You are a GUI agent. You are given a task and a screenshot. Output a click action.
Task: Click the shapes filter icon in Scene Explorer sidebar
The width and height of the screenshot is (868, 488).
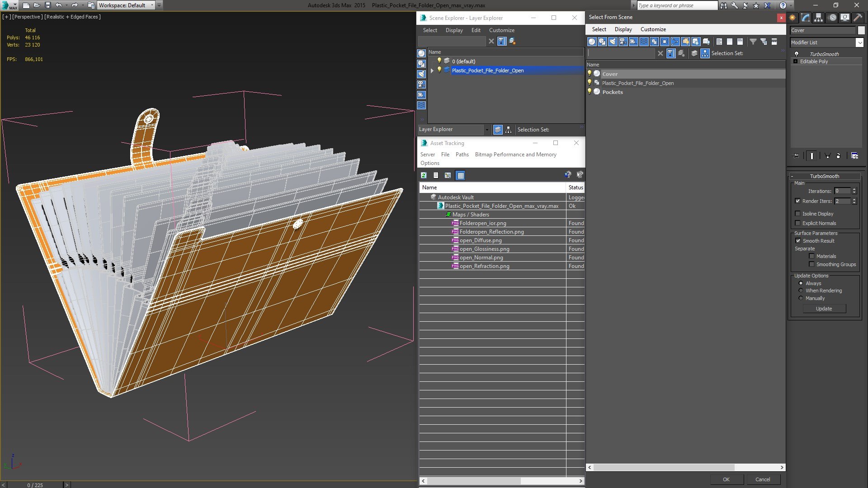pyautogui.click(x=421, y=64)
